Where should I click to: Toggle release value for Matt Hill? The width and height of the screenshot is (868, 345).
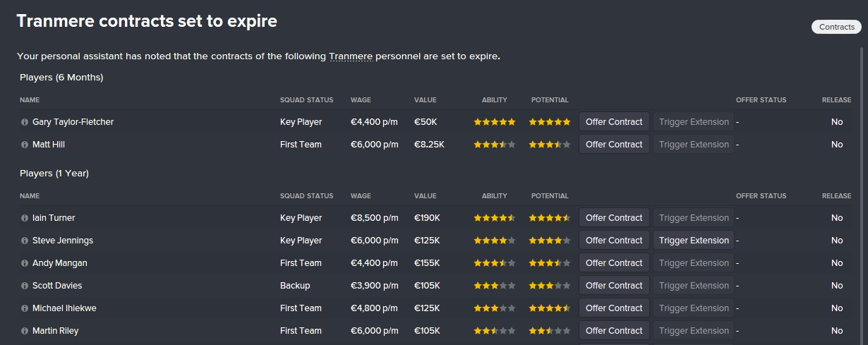(836, 145)
